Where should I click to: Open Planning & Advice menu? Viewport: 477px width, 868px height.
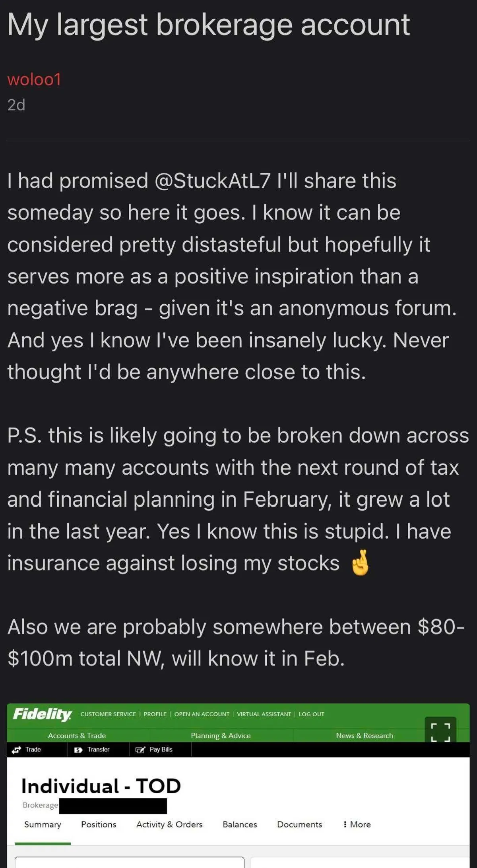[221, 735]
